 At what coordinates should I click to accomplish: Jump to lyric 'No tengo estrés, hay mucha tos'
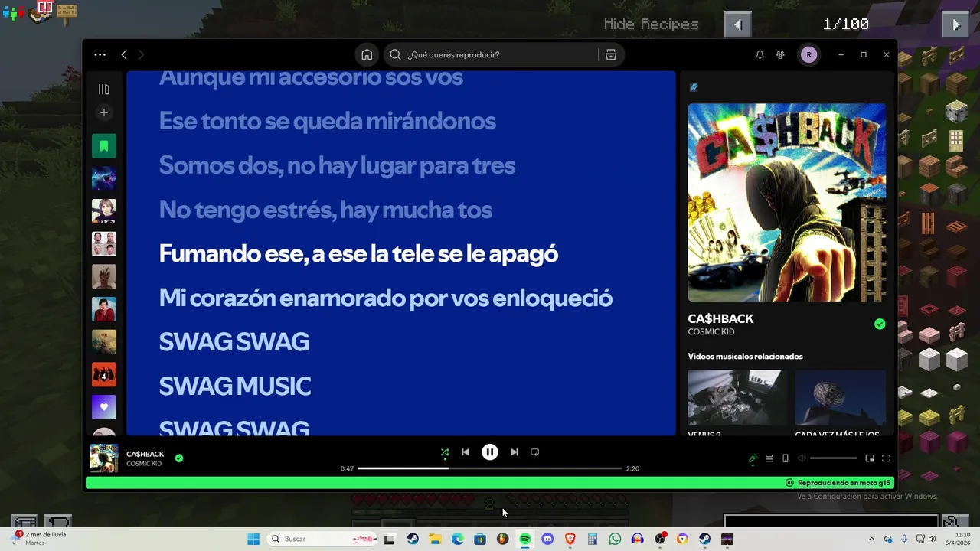pyautogui.click(x=325, y=210)
